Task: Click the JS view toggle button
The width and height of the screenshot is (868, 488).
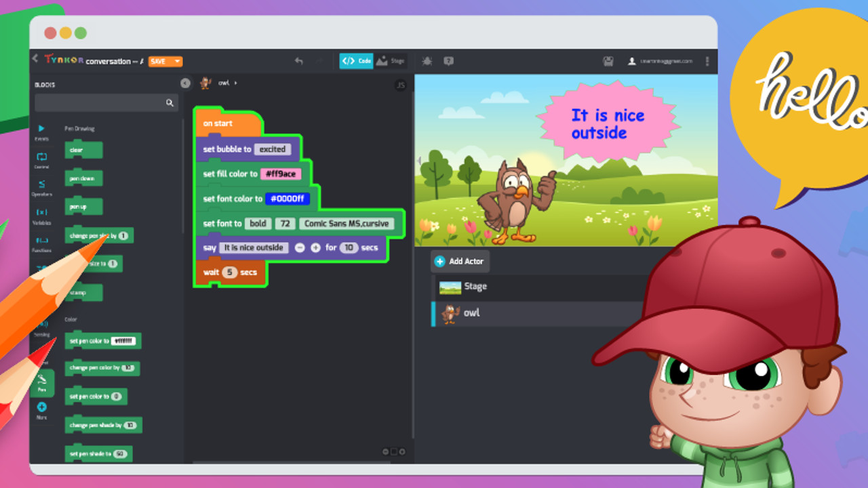Action: tap(400, 85)
